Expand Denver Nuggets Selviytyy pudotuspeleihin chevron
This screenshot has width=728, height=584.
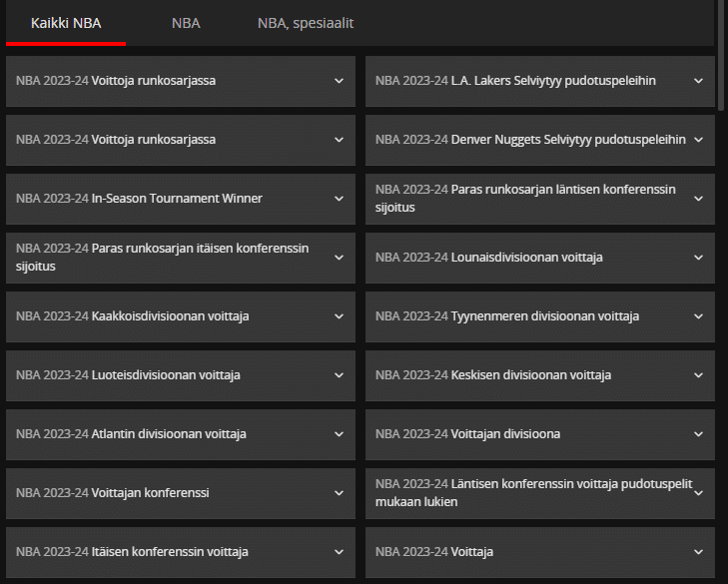click(698, 140)
